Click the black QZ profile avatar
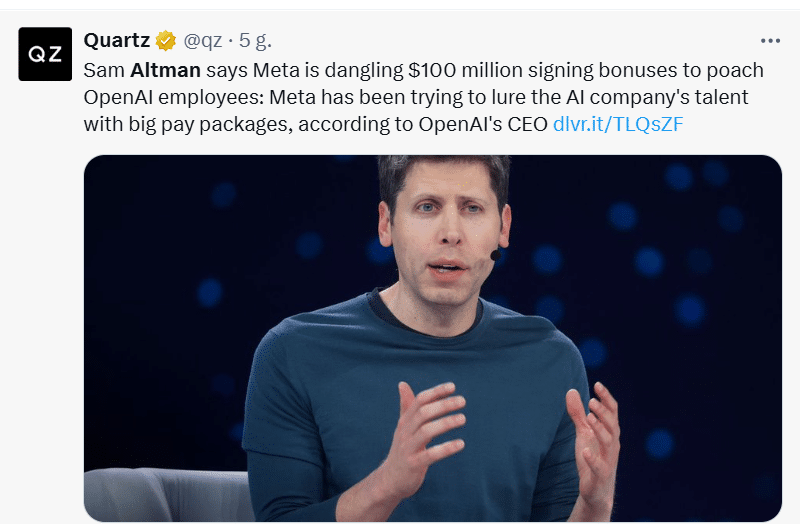 tap(45, 54)
